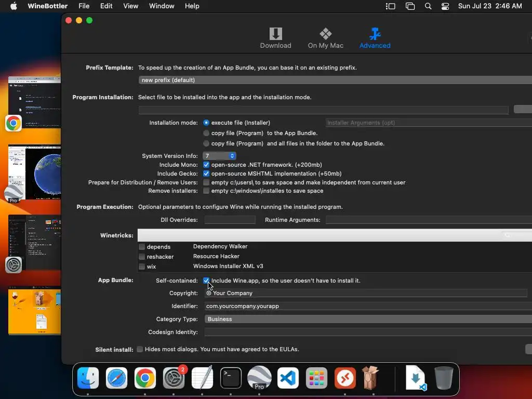Image resolution: width=532 pixels, height=399 pixels.
Task: Open the Prefix Template dropdown
Action: click(x=335, y=80)
